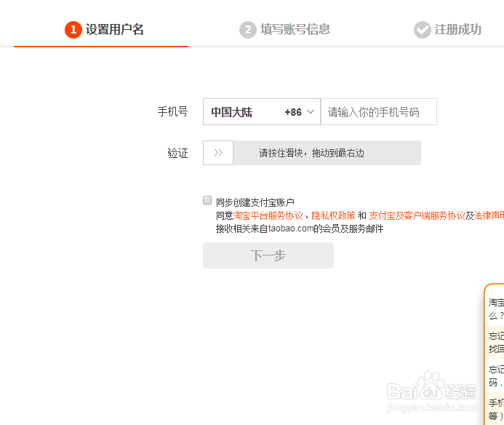Click the 验证 field label
Viewport: 504px width, 425px height.
[x=177, y=153]
